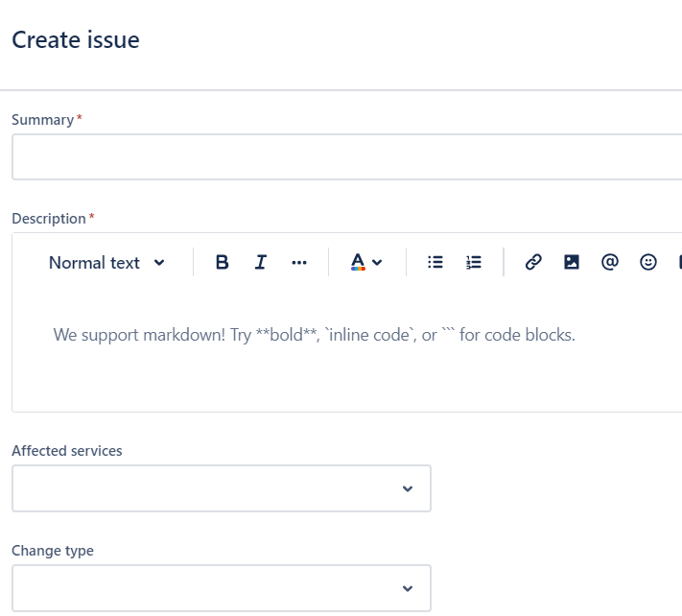Click into the Summary input field

[x=345, y=156]
